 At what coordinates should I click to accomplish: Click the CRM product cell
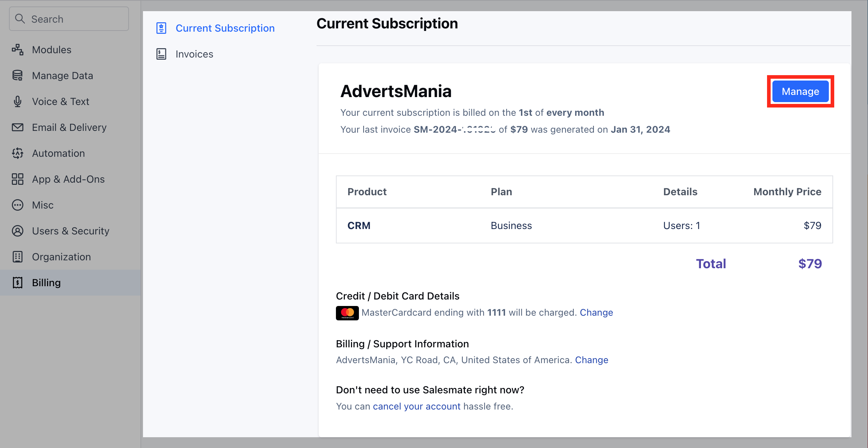pos(359,225)
